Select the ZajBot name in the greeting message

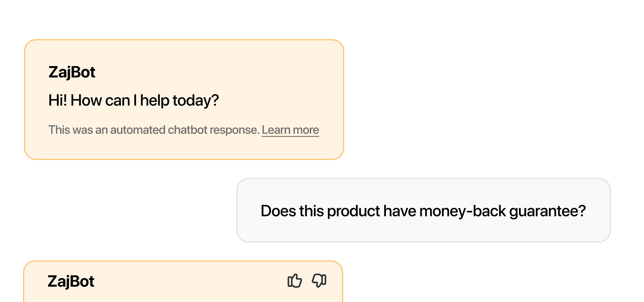tap(72, 72)
